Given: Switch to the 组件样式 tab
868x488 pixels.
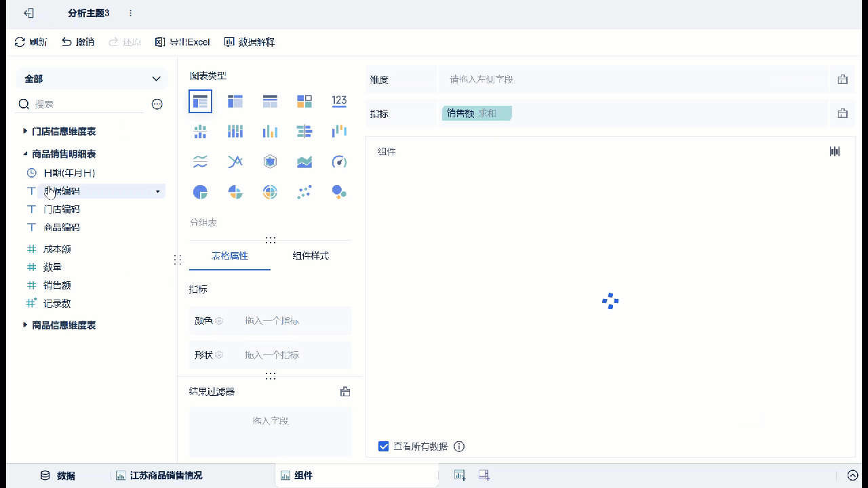Looking at the screenshot, I should [x=311, y=257].
